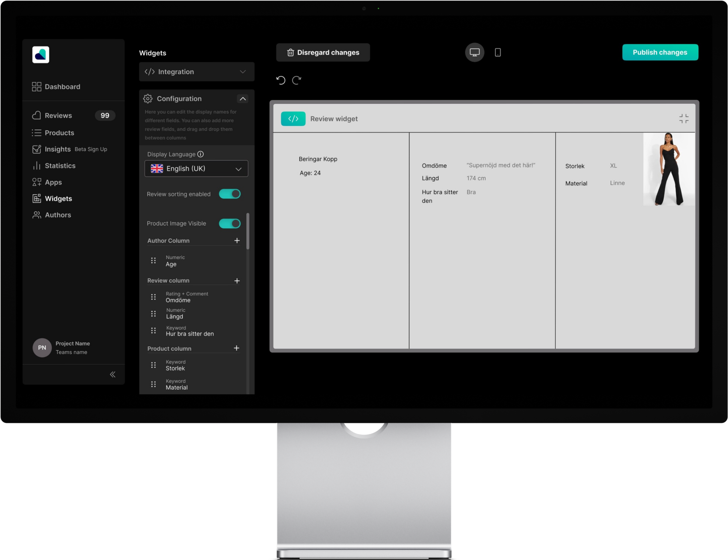Collapse the sidebar with double chevron
The width and height of the screenshot is (728, 560).
click(x=113, y=374)
